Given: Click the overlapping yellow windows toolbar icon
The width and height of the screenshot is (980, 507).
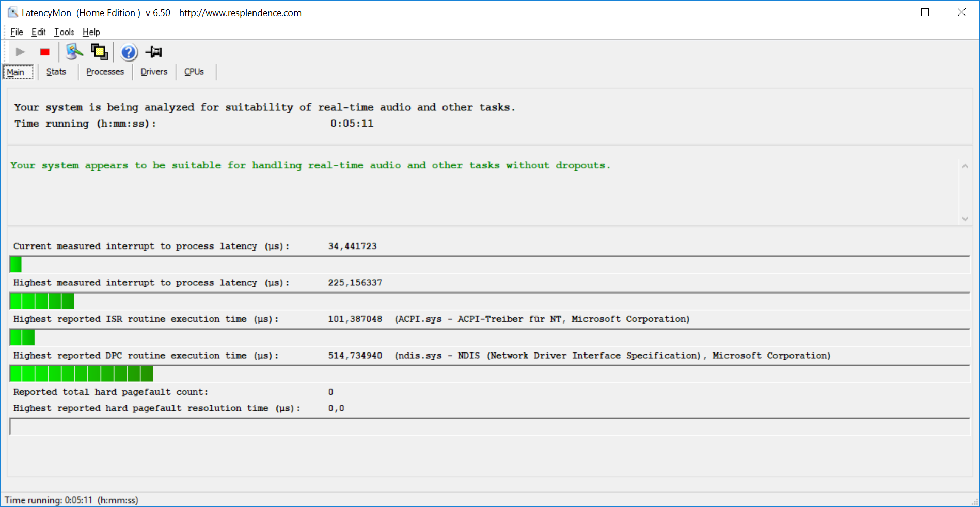Looking at the screenshot, I should (x=99, y=52).
